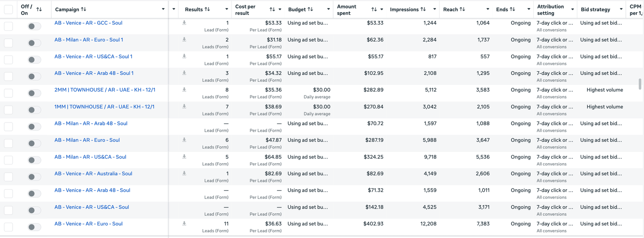Screen dimensions: 644x238
Task: Sort by Amount spent arrows icon
Action: pos(374,9)
